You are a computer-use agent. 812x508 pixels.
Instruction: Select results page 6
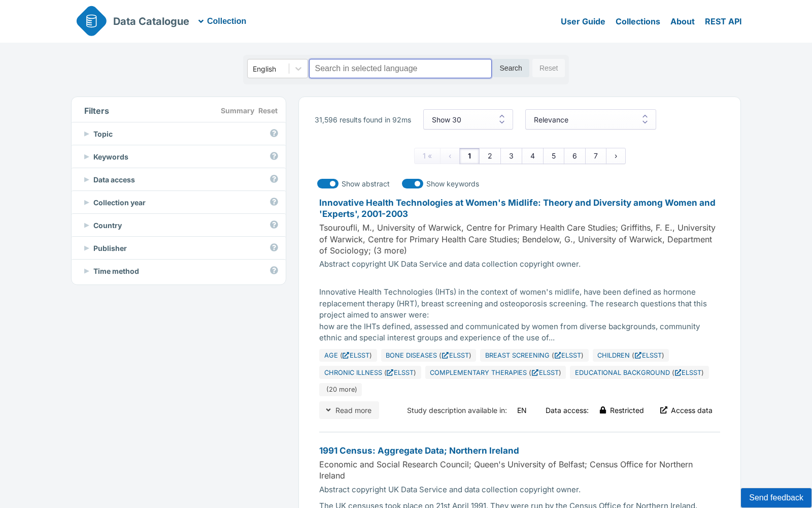574,156
